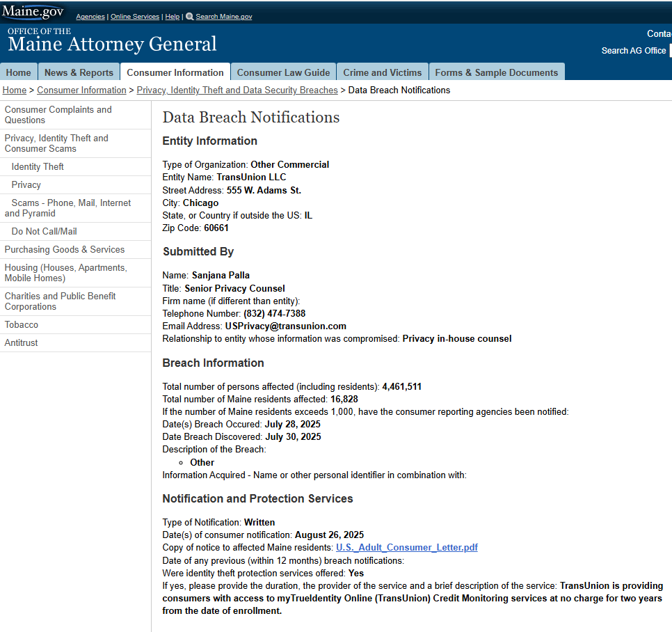
Task: Click the Maine Attorney General site title
Action: coord(112,44)
